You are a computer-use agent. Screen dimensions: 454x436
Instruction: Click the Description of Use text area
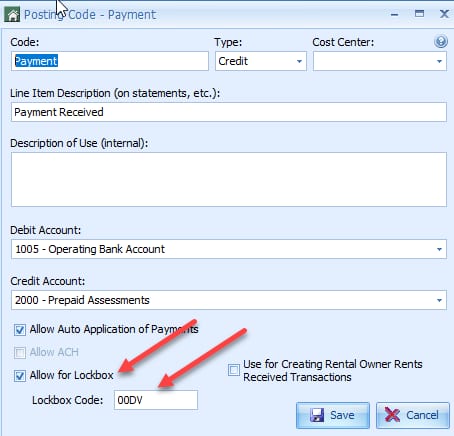coord(229,179)
